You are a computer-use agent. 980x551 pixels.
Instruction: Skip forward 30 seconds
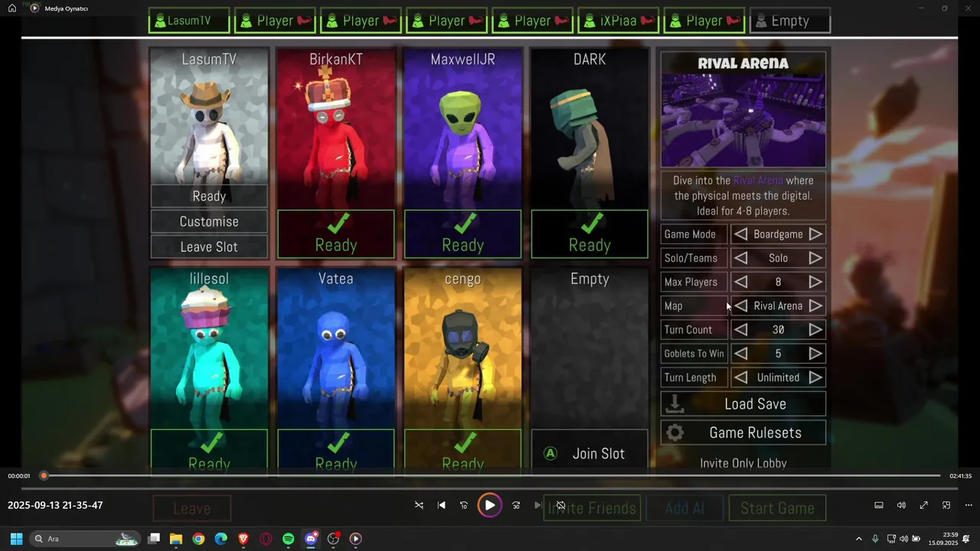(516, 505)
